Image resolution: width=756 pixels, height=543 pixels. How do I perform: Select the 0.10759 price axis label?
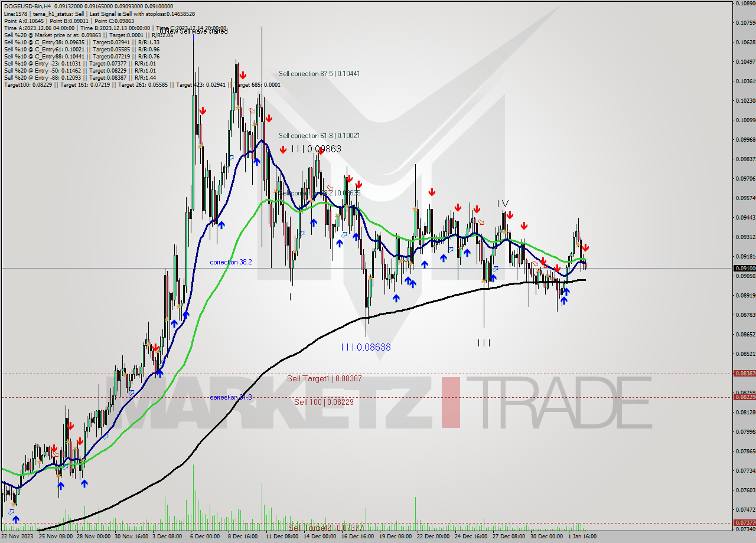click(745, 22)
